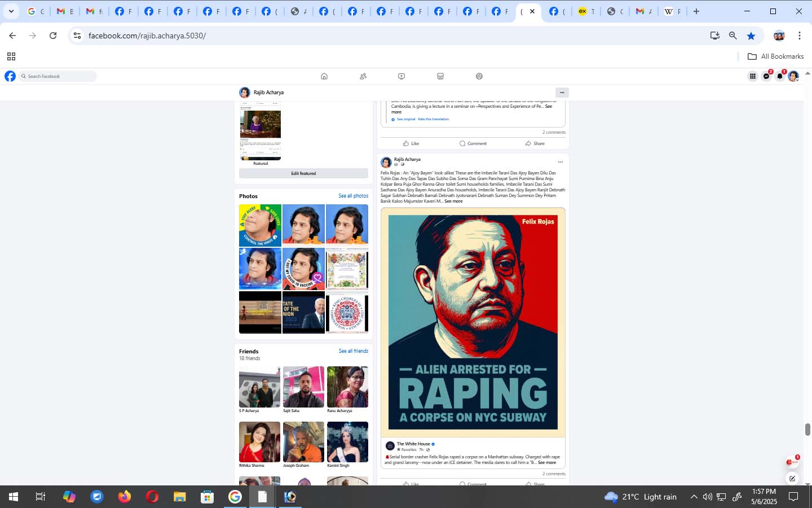
Task: Open Facebook Watch video icon
Action: point(401,76)
